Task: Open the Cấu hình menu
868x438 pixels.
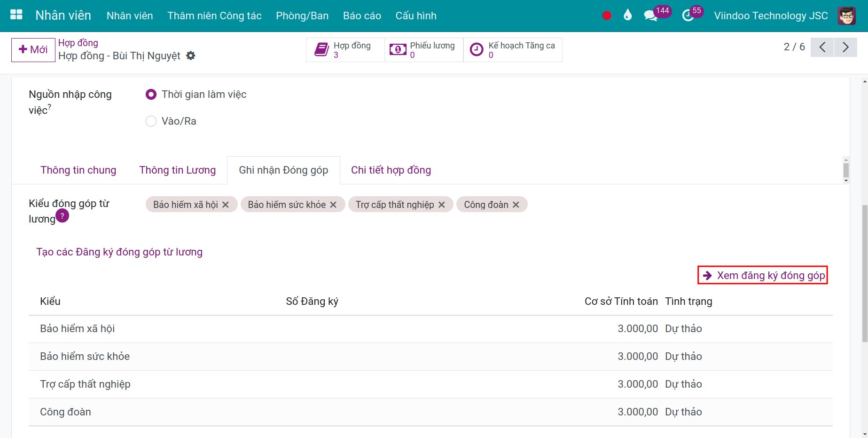Action: pos(416,16)
